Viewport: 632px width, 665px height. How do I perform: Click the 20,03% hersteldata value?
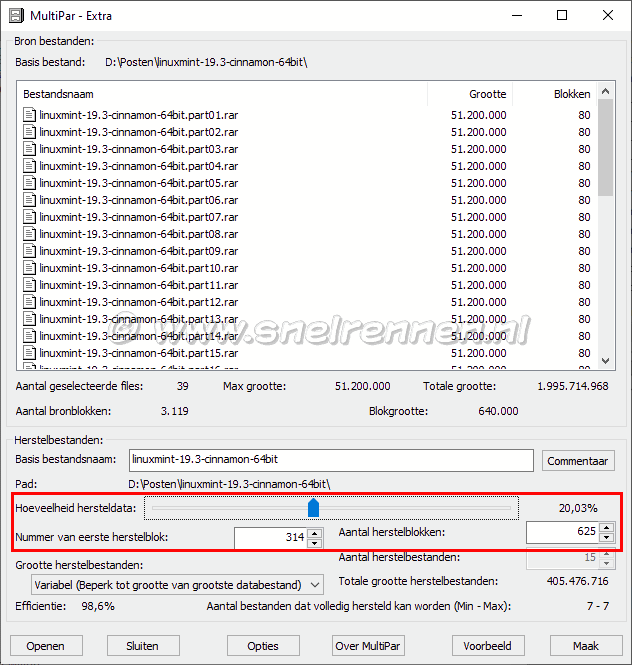click(578, 508)
